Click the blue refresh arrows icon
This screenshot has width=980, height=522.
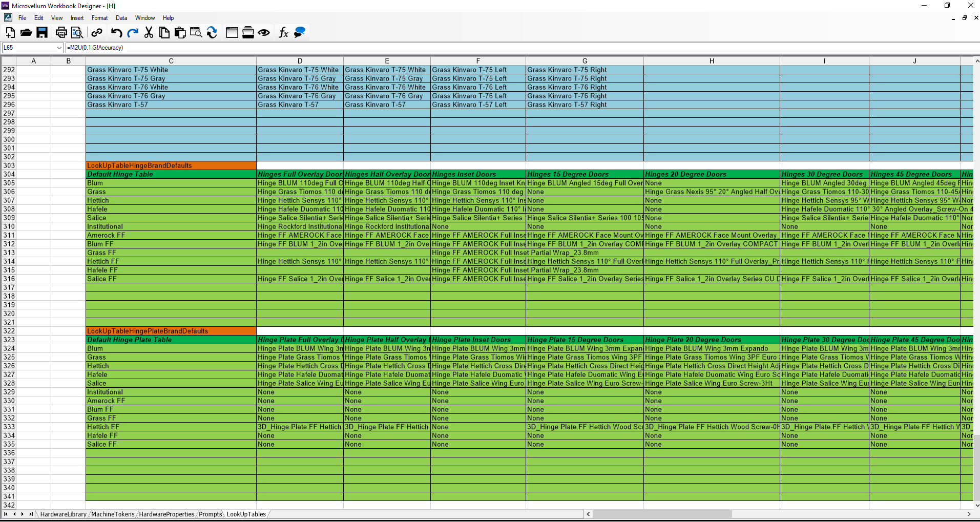point(212,33)
